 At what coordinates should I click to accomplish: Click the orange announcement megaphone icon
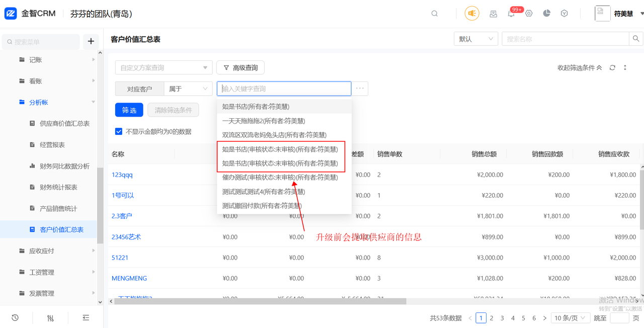coord(472,14)
